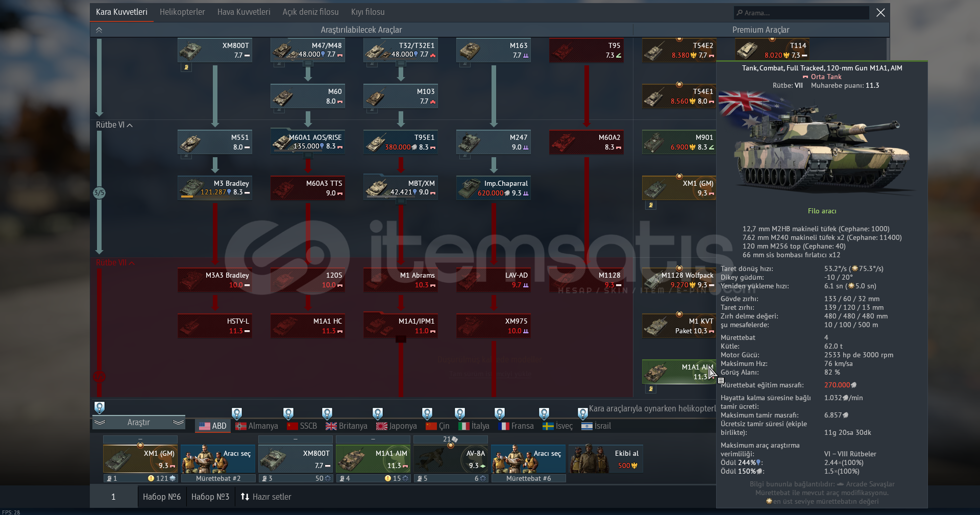The width and height of the screenshot is (980, 515).
Task: Collapse the tree with double-chevron up icon
Action: [99, 30]
